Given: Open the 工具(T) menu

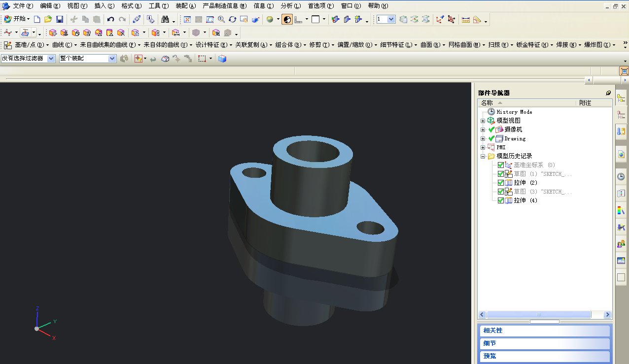Looking at the screenshot, I should tap(158, 6).
